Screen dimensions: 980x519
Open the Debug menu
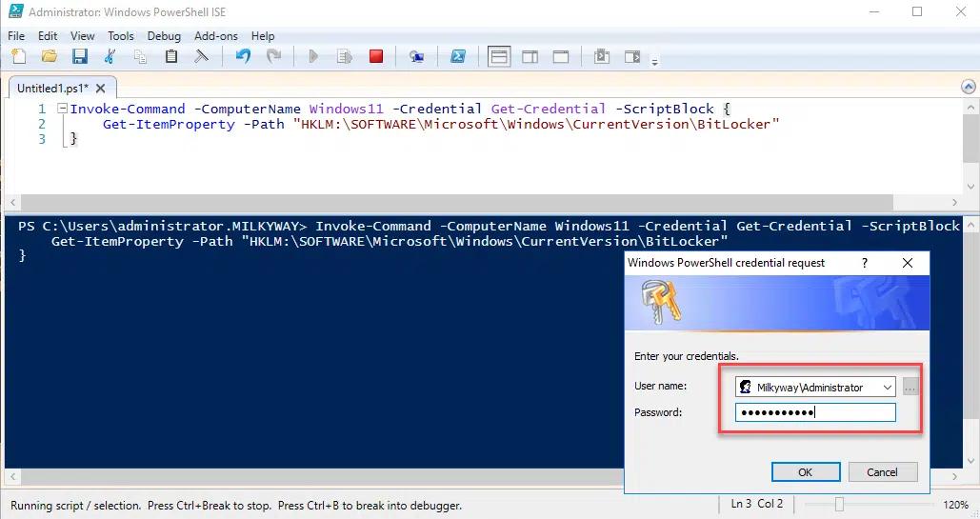164,35
